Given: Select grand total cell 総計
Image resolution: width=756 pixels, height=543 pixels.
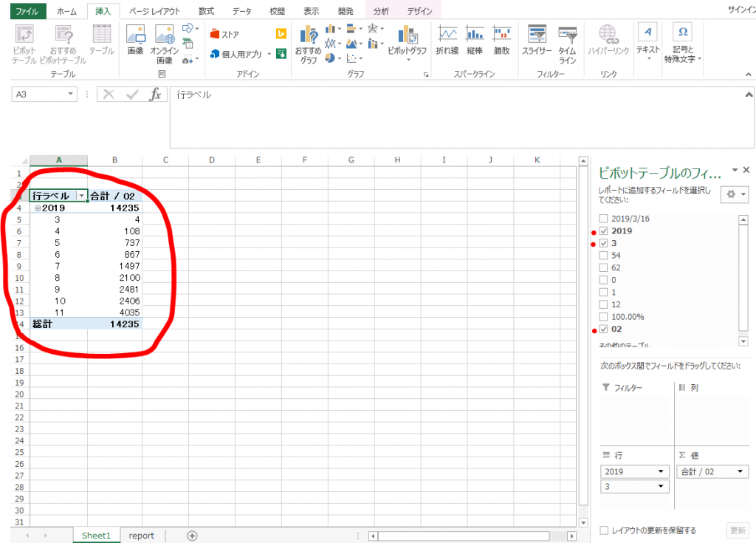Looking at the screenshot, I should click(58, 324).
